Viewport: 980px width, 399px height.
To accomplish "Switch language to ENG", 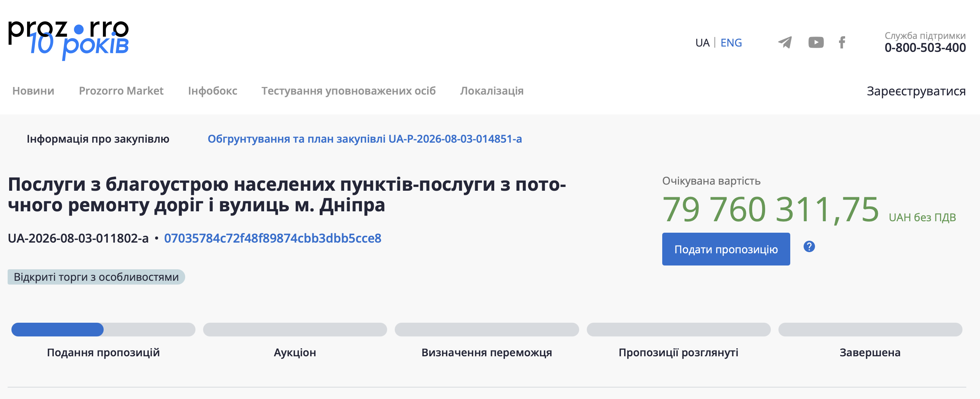I will pyautogui.click(x=731, y=43).
